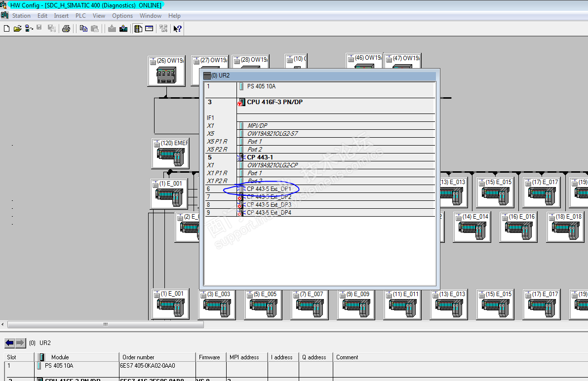Select the OW19A921OLG2-CP row
Screen dimensions: 588x381
319,165
